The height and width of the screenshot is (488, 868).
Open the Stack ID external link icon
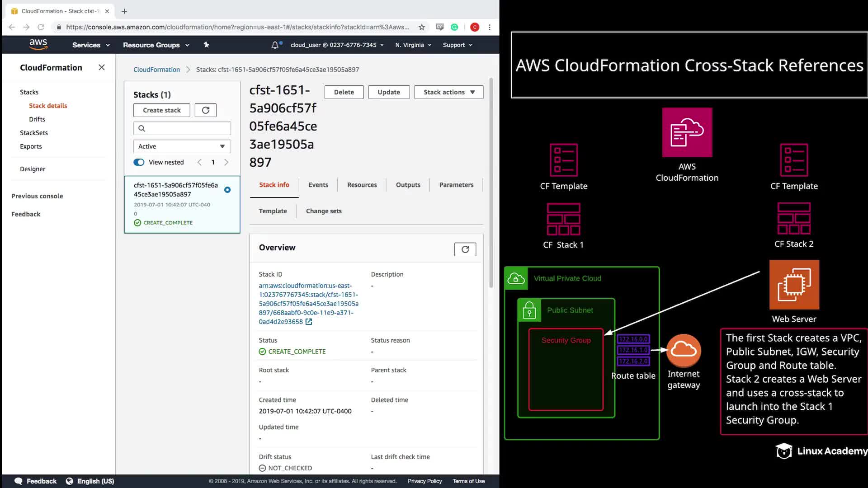(x=309, y=322)
